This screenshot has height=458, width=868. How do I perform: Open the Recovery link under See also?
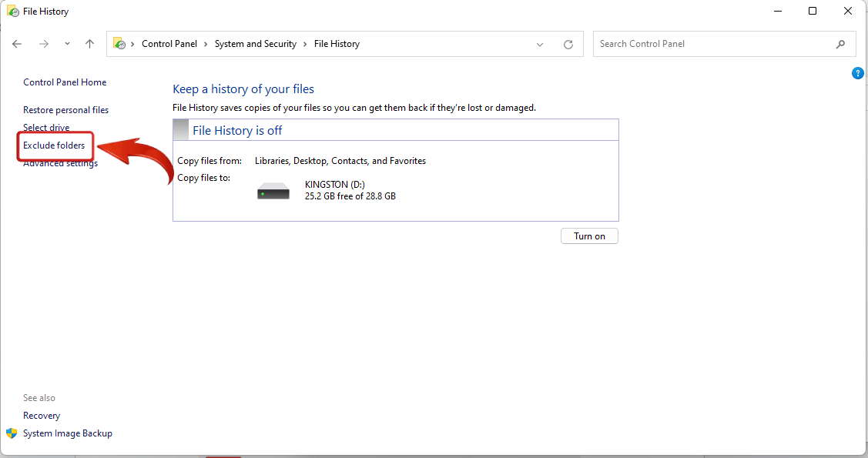[x=41, y=415]
